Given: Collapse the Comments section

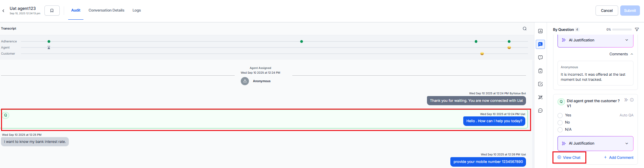Looking at the screenshot, I should (632, 54).
